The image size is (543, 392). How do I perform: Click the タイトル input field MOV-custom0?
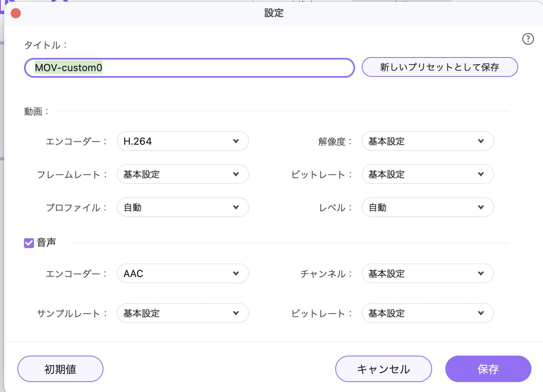[x=190, y=68]
